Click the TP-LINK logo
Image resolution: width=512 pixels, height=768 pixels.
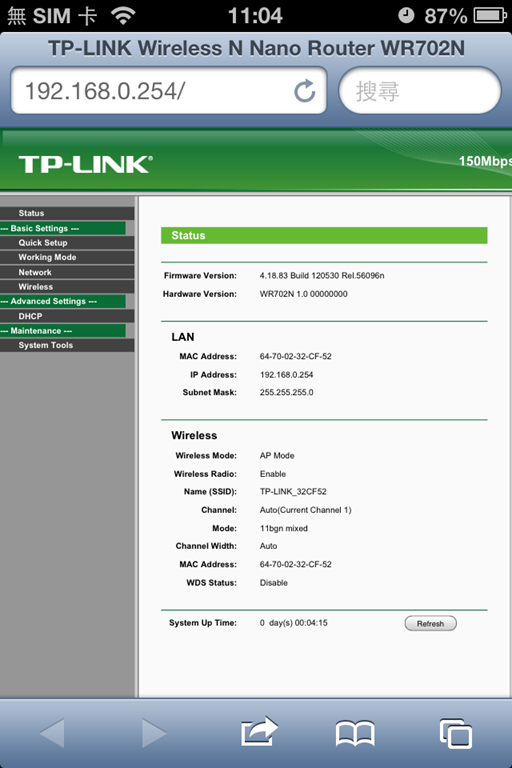click(85, 165)
